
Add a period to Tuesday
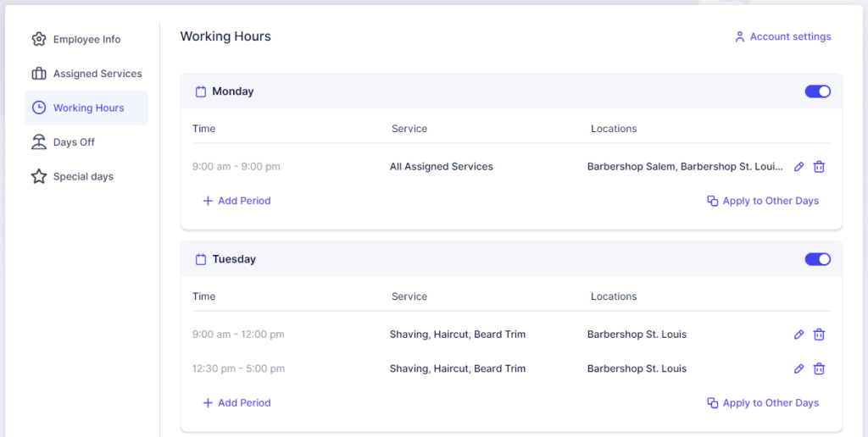[236, 403]
